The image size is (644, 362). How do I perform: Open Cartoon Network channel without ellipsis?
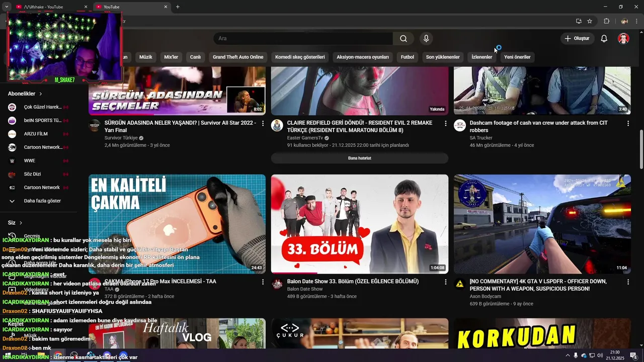[38, 188]
